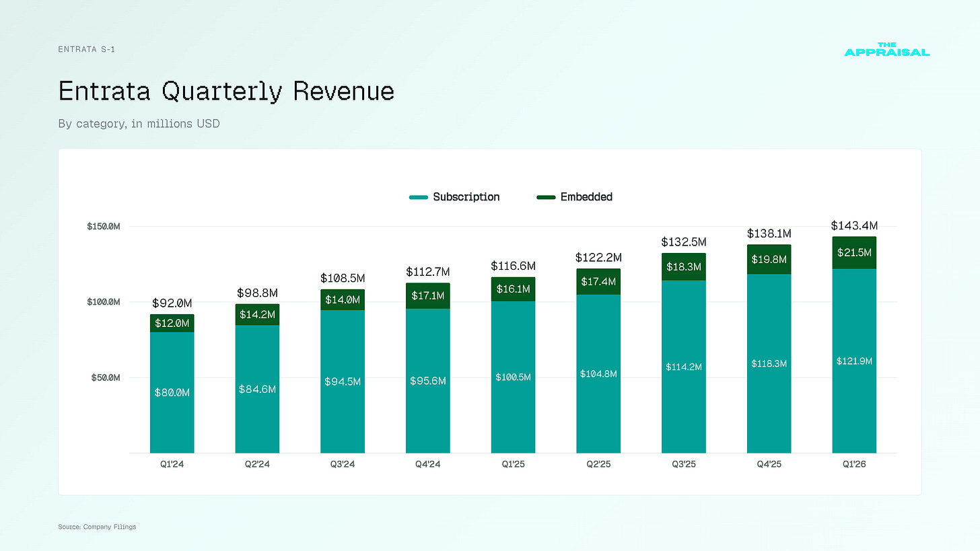Click the Q3'24 x-axis label

pyautogui.click(x=343, y=465)
